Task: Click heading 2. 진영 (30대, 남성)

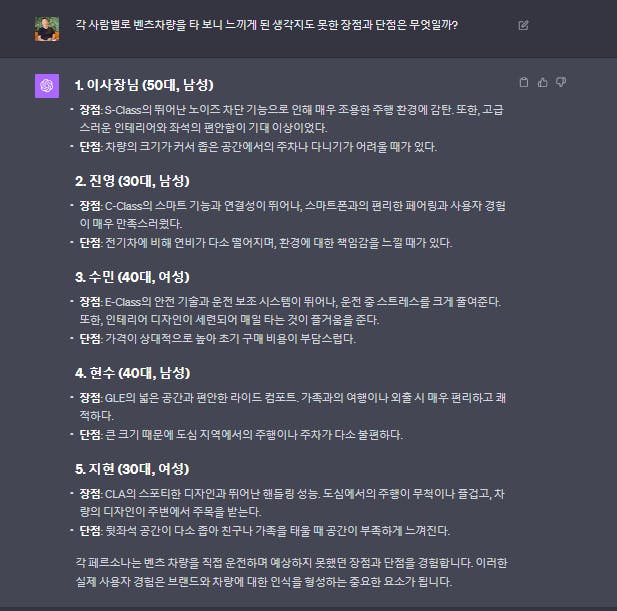Action: pyautogui.click(x=132, y=181)
